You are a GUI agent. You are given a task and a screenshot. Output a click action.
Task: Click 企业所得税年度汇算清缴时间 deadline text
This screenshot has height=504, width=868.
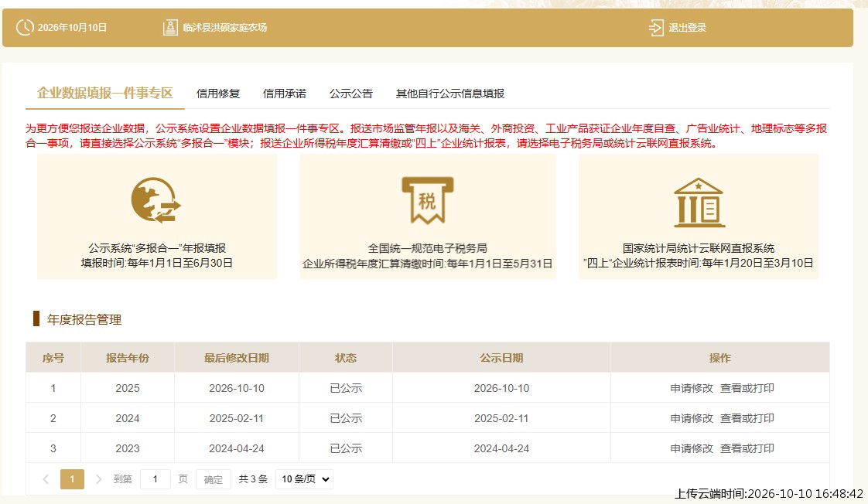pos(427,264)
